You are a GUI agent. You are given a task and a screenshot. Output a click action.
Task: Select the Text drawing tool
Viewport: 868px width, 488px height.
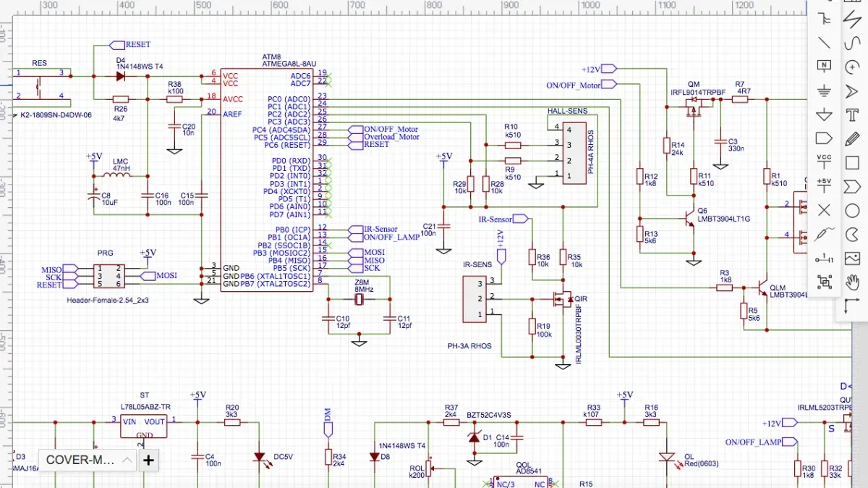coord(852,114)
